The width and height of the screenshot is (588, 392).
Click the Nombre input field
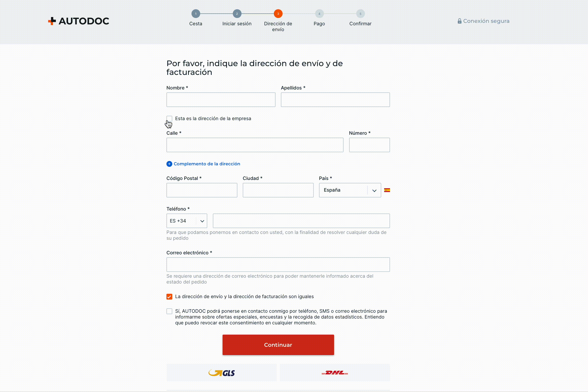(x=221, y=100)
